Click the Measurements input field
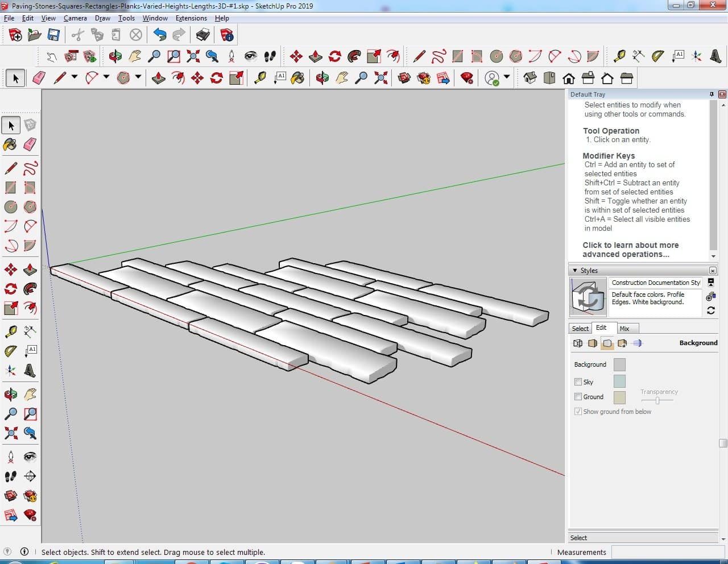Screen dimensions: 728x564 pyautogui.click(x=667, y=552)
